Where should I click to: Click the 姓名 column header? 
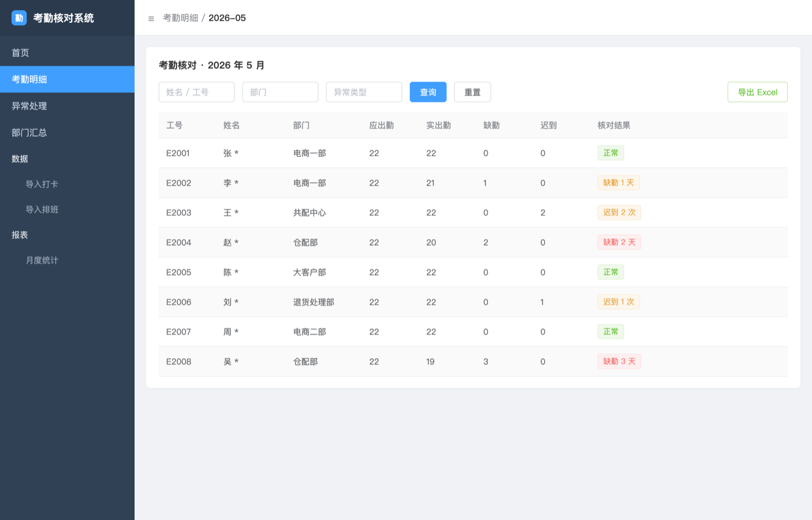pyautogui.click(x=232, y=125)
